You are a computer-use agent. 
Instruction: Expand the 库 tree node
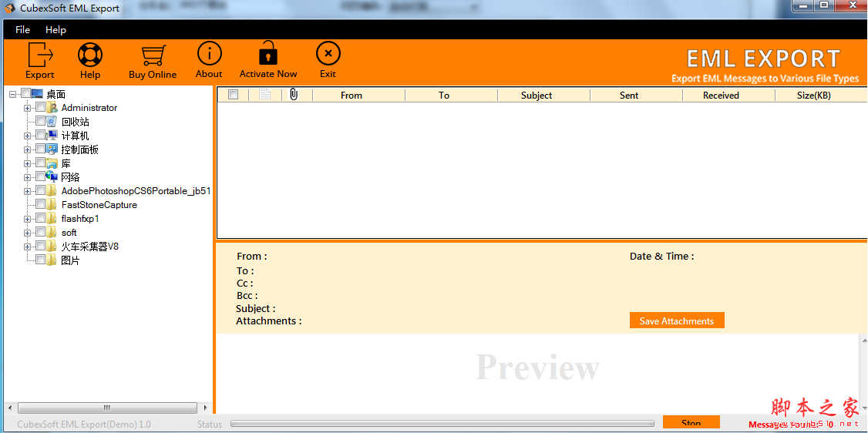click(27, 163)
